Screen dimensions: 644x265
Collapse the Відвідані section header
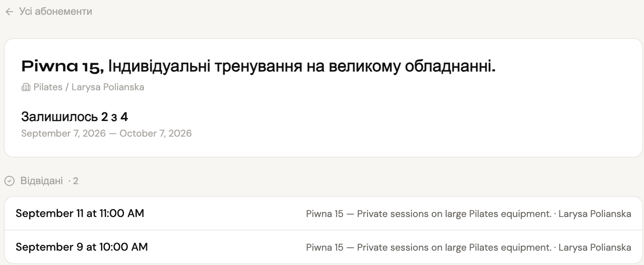point(41,181)
